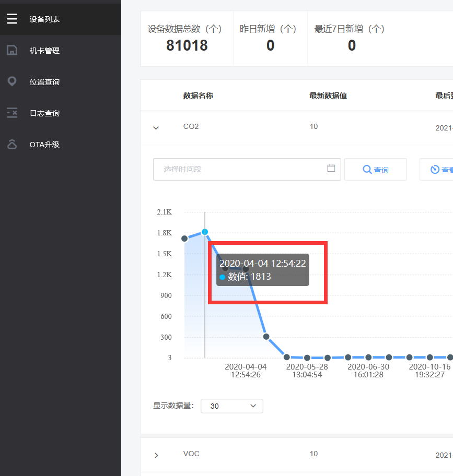
Task: Click the hamburger icon beside 设备列表
Action: pos(13,19)
